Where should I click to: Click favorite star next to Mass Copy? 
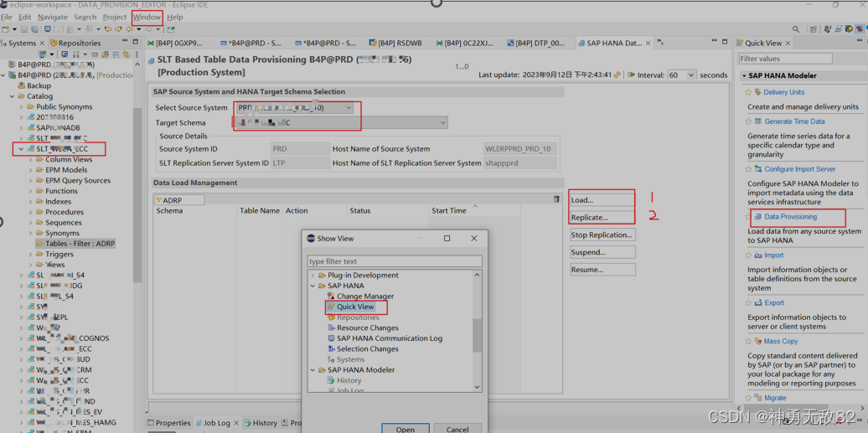pyautogui.click(x=748, y=342)
